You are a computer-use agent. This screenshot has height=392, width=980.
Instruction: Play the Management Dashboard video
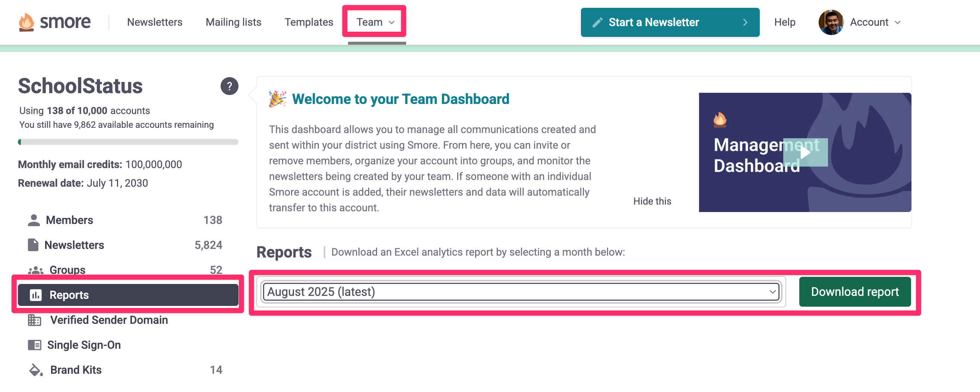click(805, 153)
